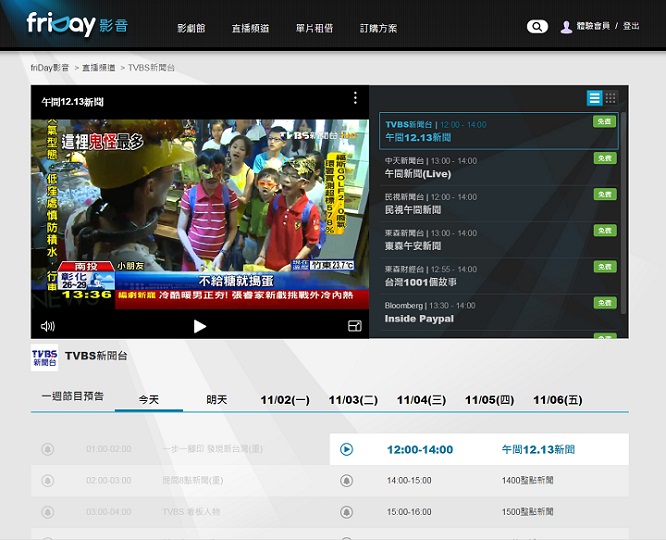Select 中天新聞台 午間新聞(Live) channel entry
The height and width of the screenshot is (540, 666).
(x=499, y=167)
